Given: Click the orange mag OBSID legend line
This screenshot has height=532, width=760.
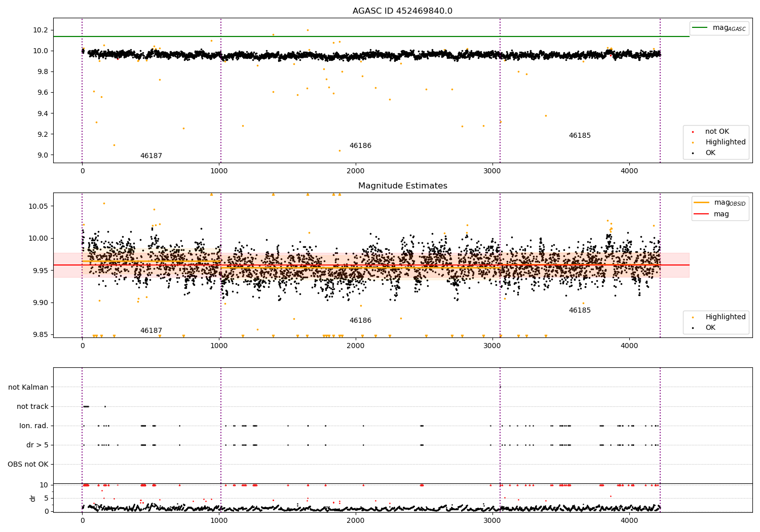Looking at the screenshot, I should pos(701,203).
